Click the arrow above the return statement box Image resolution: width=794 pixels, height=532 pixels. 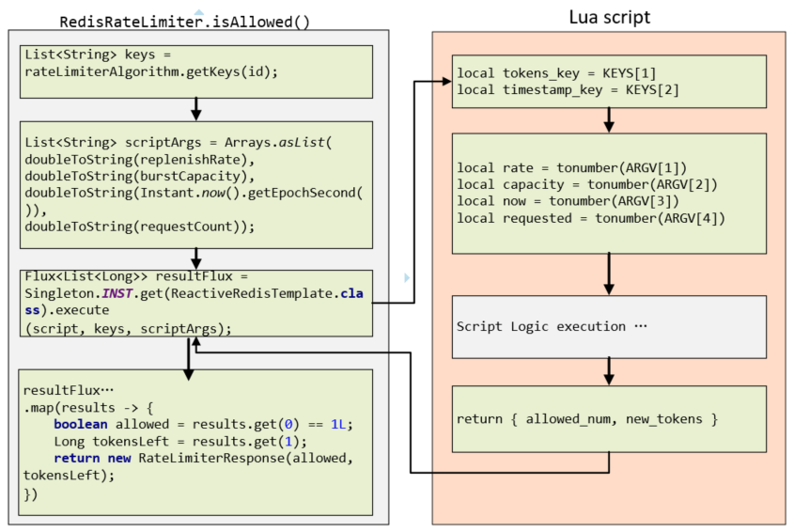pos(609,371)
